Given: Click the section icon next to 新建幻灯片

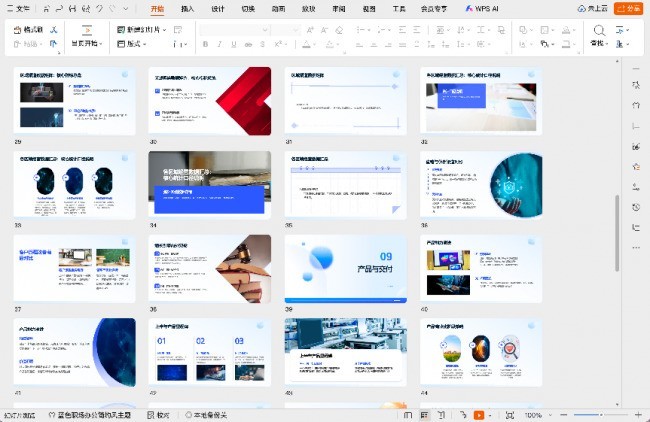Looking at the screenshot, I should 178,29.
